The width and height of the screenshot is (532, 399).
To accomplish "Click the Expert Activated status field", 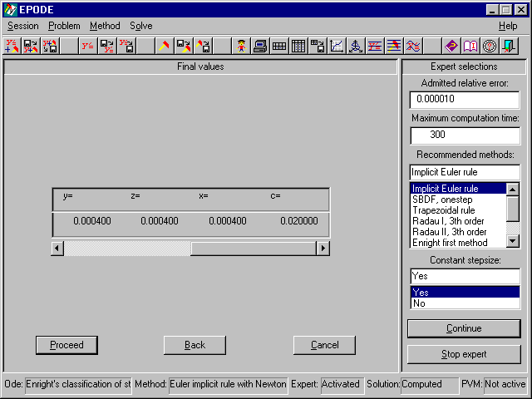I will [342, 384].
